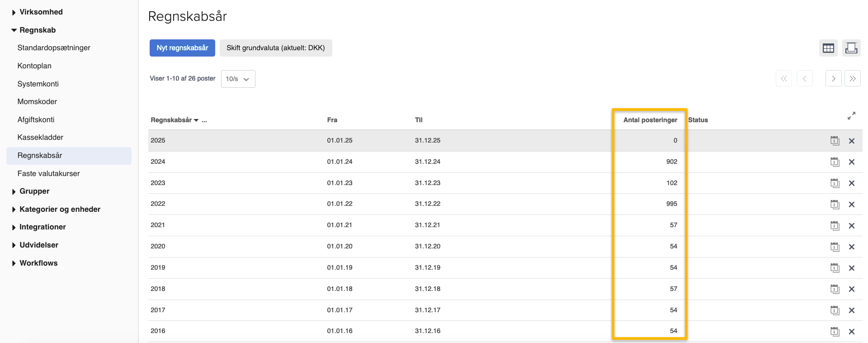Viewport: 868px width, 343px height.
Task: Click the Nyt regnskabsår button
Action: 182,48
